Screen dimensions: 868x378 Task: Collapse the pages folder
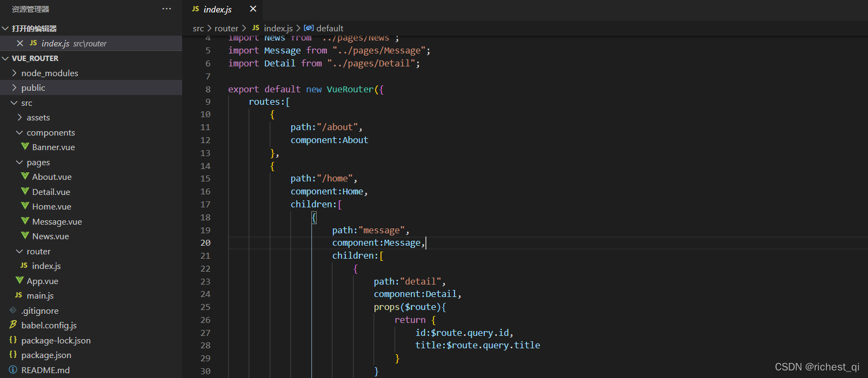20,162
